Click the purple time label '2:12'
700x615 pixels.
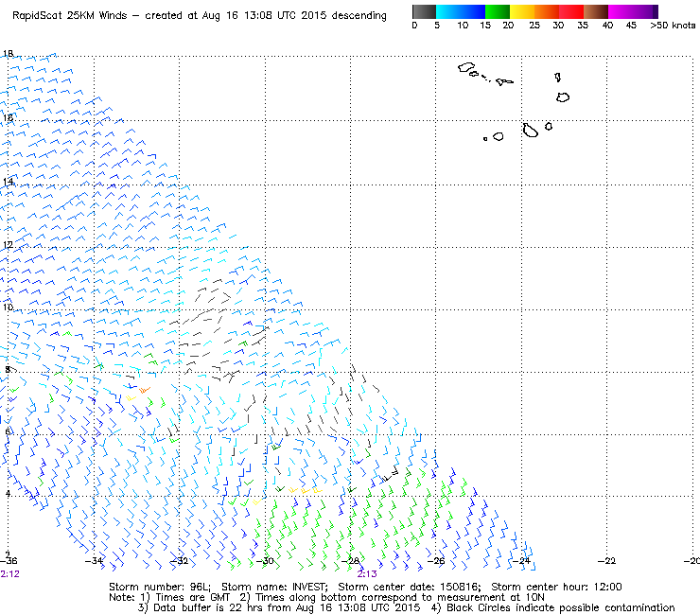tap(9, 574)
